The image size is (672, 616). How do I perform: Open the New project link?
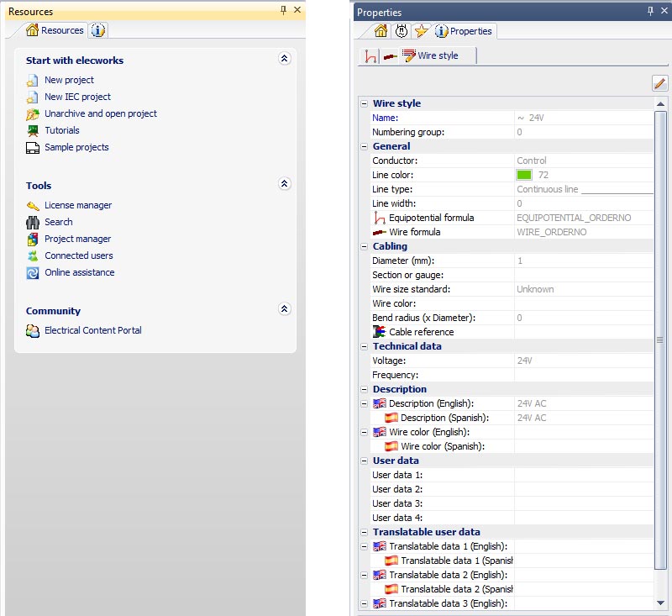coord(69,80)
